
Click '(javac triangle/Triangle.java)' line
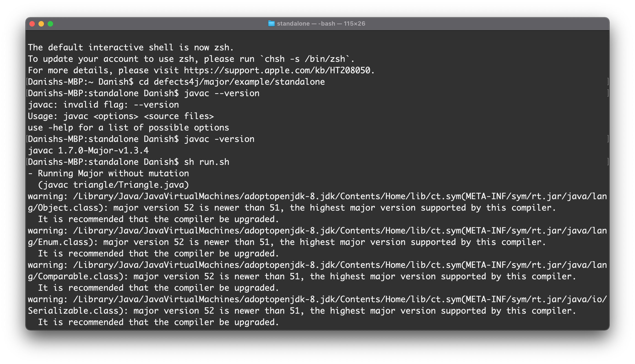pyautogui.click(x=113, y=185)
